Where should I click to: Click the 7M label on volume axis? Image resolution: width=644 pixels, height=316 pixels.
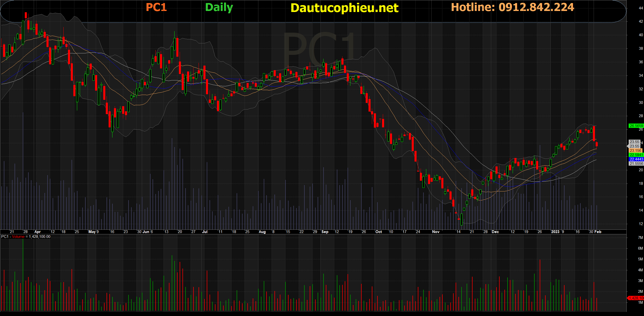pyautogui.click(x=640, y=238)
